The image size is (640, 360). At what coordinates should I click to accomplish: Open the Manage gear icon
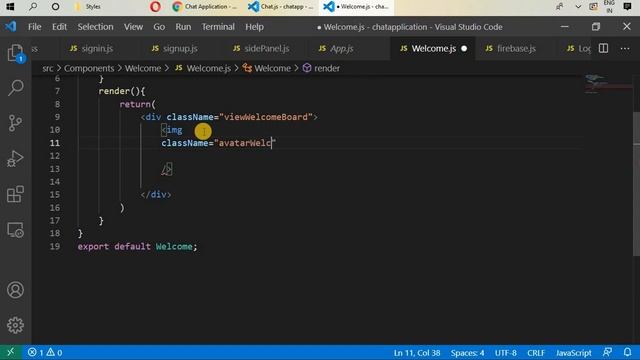(x=16, y=325)
